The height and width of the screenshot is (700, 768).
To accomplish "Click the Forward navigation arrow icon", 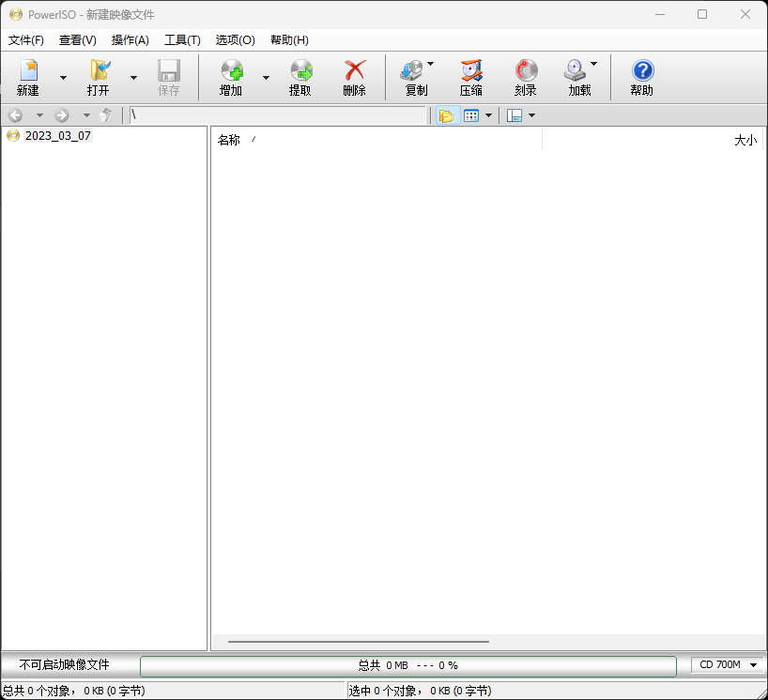I will coord(62,115).
